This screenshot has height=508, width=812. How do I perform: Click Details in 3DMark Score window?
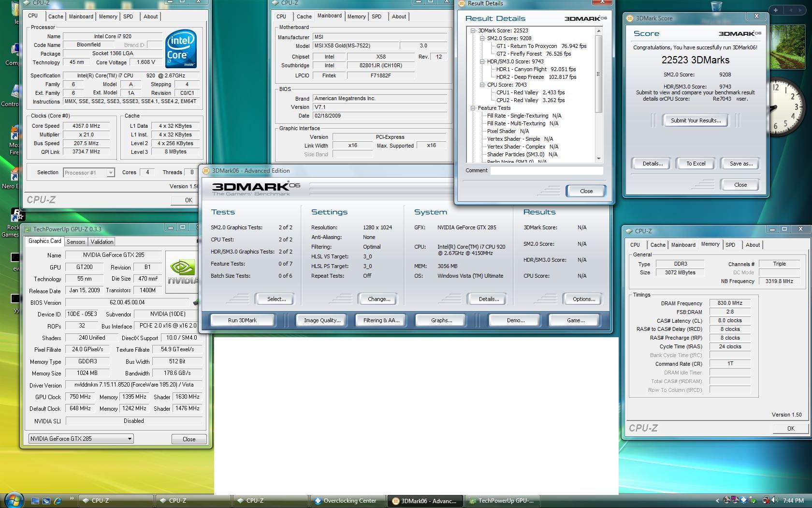coord(652,164)
